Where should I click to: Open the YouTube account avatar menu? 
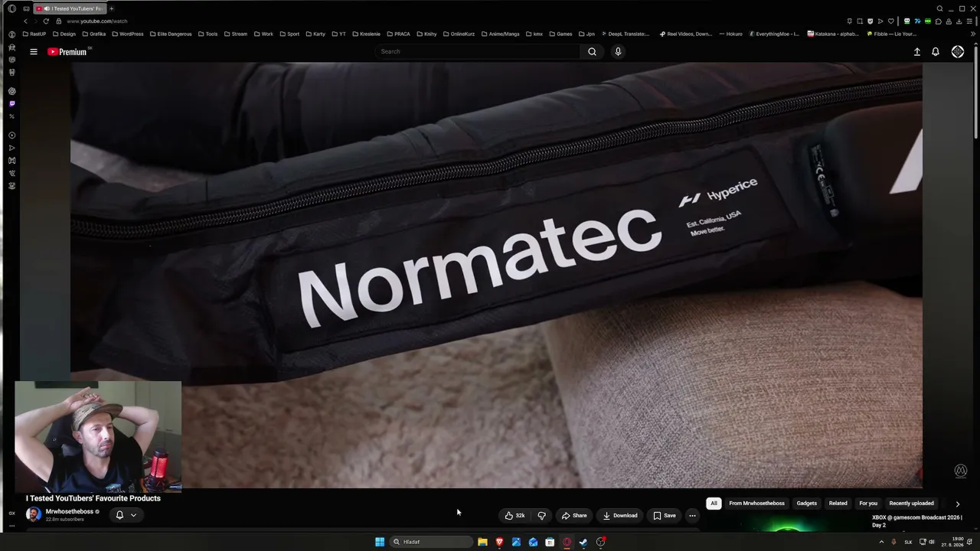(958, 52)
